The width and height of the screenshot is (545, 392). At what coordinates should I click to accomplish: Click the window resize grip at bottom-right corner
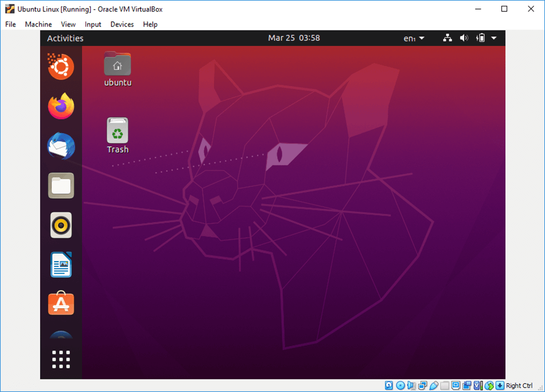[541, 388]
